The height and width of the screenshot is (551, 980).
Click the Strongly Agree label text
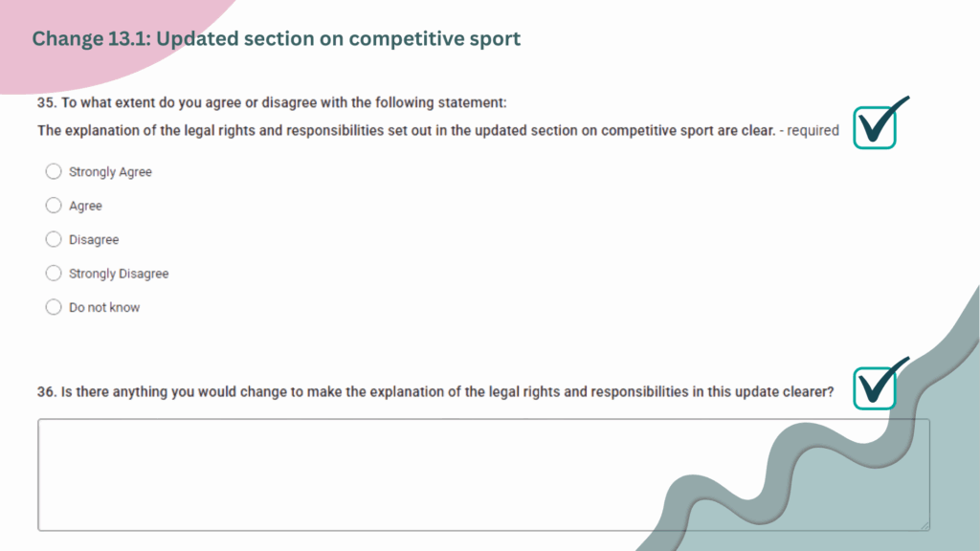click(110, 172)
